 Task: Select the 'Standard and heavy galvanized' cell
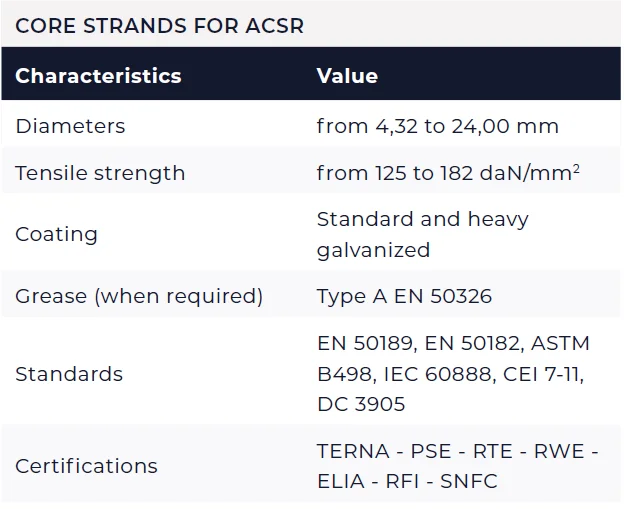422,234
